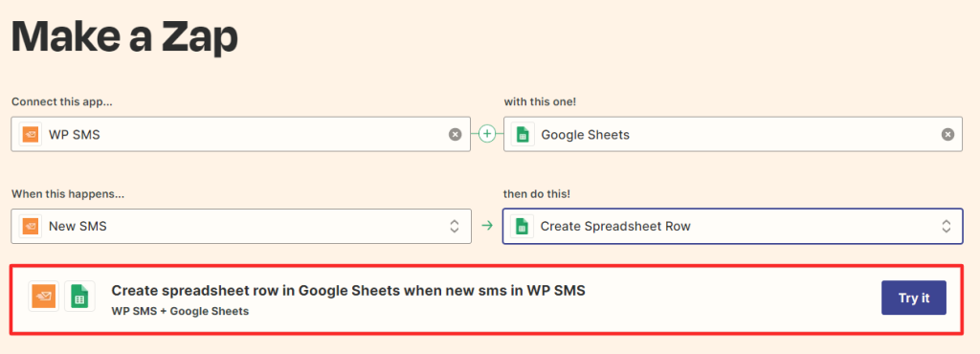980x354 pixels.
Task: Click the WP SMS icon in Connect this app field
Action: pyautogui.click(x=30, y=134)
